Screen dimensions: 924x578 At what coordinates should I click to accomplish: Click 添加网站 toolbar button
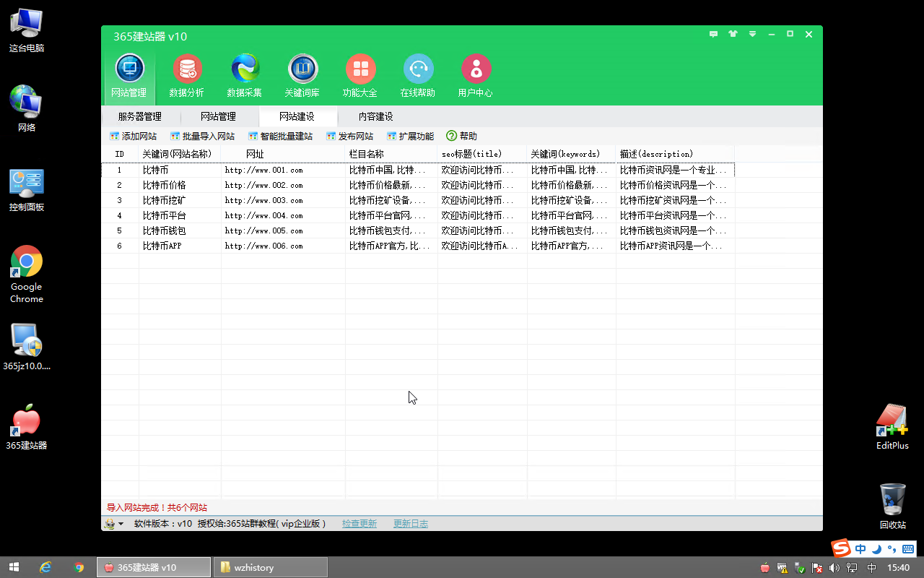point(133,136)
